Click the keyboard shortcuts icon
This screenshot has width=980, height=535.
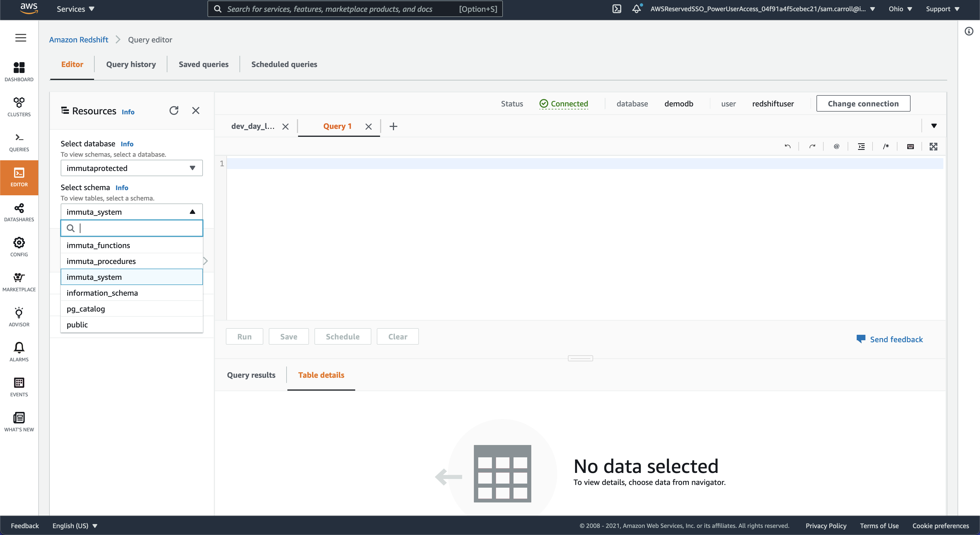[x=910, y=147]
